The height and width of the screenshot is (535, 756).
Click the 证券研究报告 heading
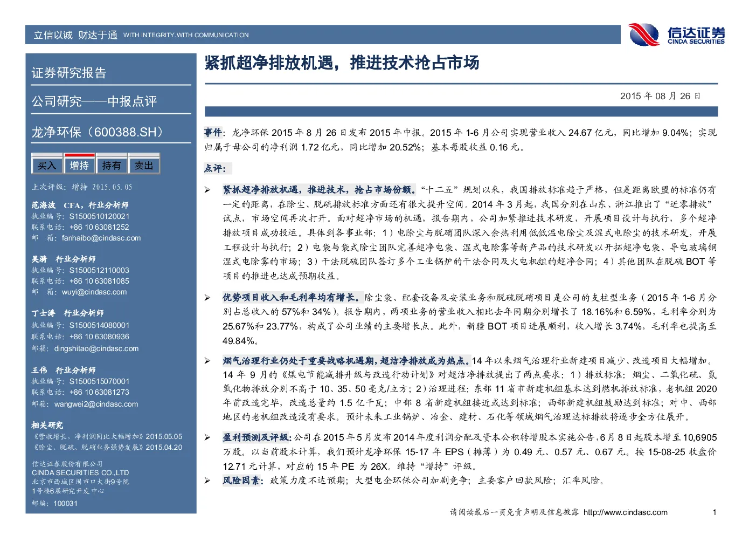coord(69,73)
